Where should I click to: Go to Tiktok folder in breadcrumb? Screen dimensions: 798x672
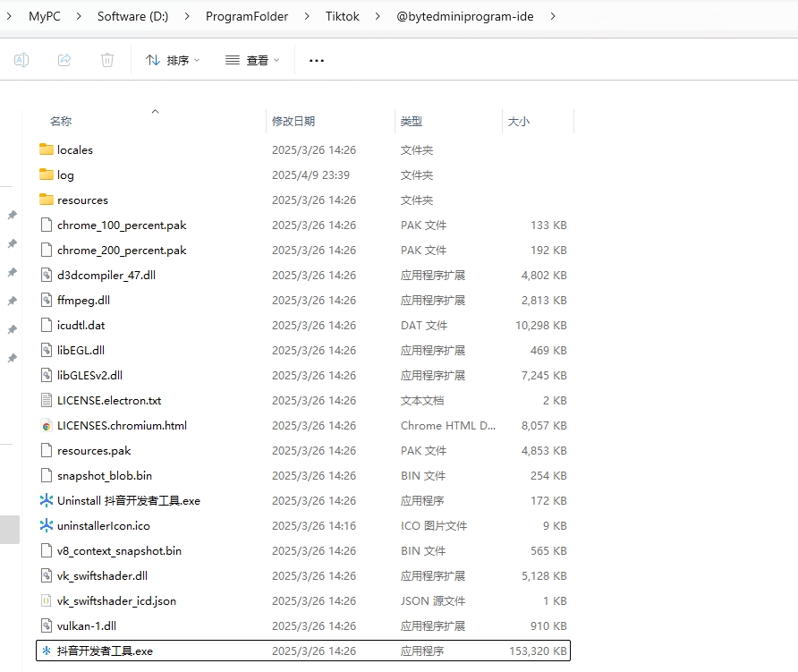tap(342, 16)
